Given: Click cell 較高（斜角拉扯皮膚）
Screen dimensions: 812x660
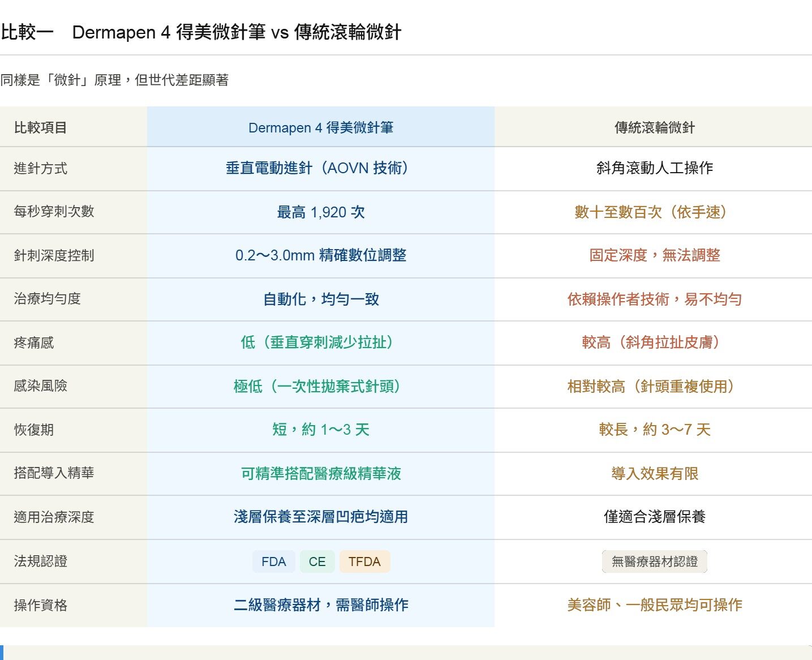Looking at the screenshot, I should (x=654, y=343).
